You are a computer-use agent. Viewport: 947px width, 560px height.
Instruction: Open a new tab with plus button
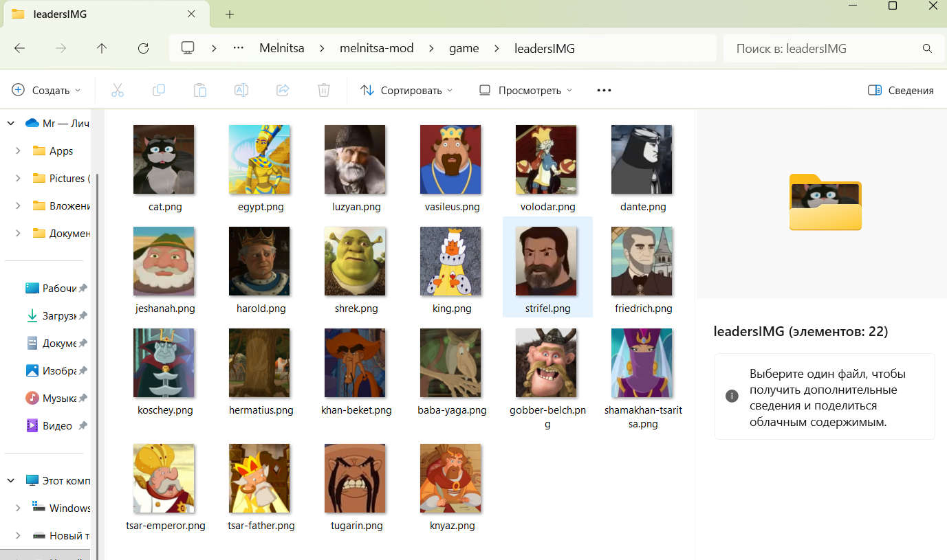pos(230,14)
